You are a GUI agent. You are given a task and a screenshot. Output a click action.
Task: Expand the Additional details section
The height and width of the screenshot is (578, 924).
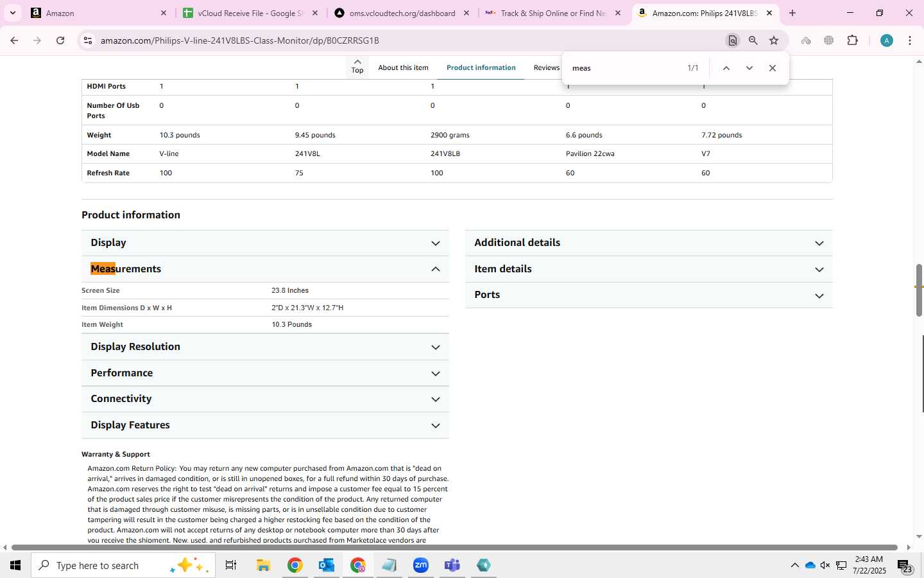tap(649, 243)
